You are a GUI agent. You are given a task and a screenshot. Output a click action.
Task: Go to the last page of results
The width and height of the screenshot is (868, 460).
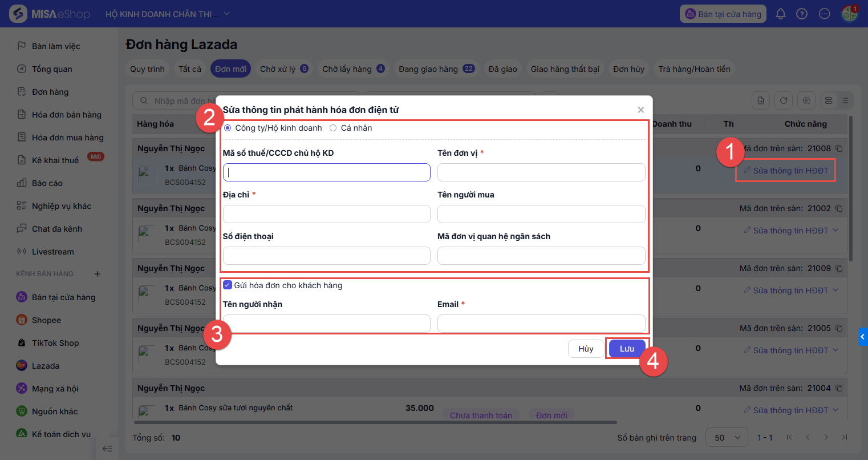coord(845,437)
